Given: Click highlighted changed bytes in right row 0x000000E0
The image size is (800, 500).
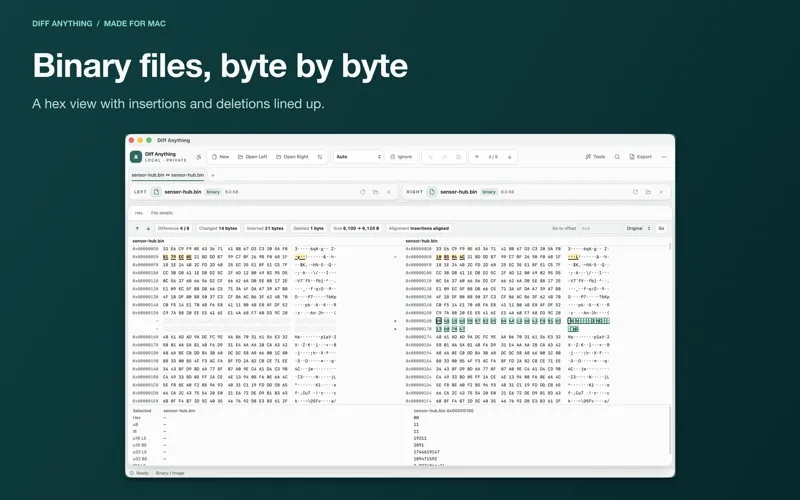Looking at the screenshot, I should (451, 257).
